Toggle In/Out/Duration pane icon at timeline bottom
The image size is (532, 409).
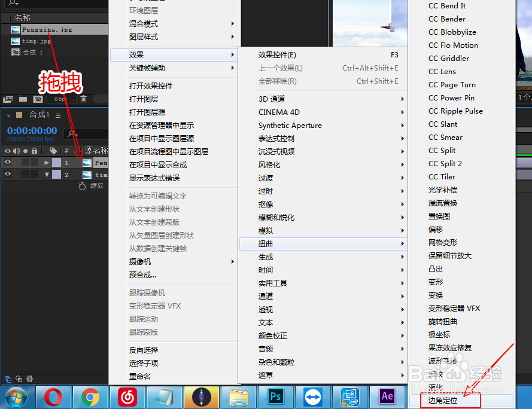(x=29, y=379)
